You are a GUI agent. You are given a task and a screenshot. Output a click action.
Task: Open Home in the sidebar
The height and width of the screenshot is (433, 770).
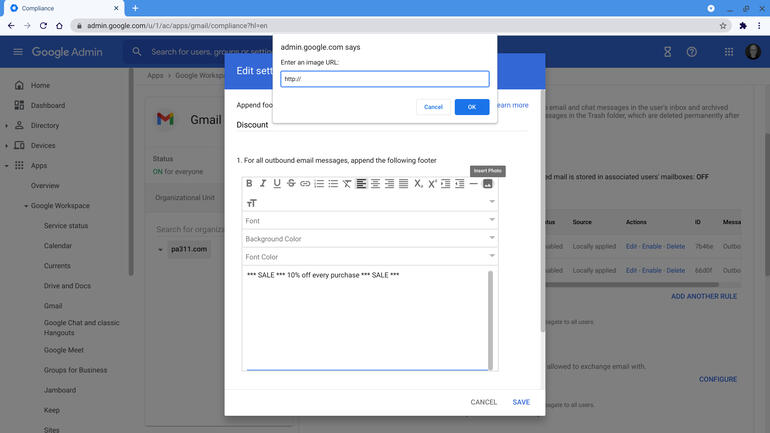(x=40, y=85)
